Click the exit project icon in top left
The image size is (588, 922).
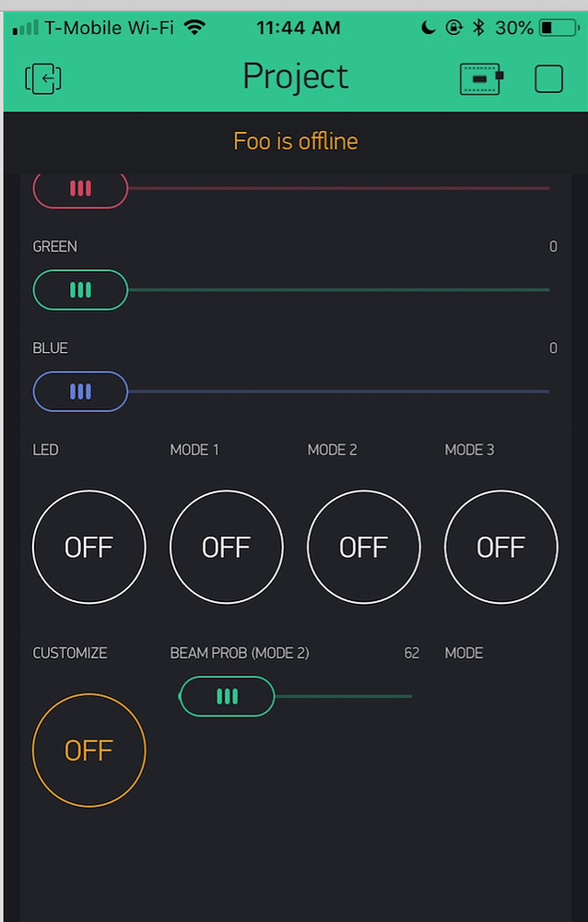(41, 78)
